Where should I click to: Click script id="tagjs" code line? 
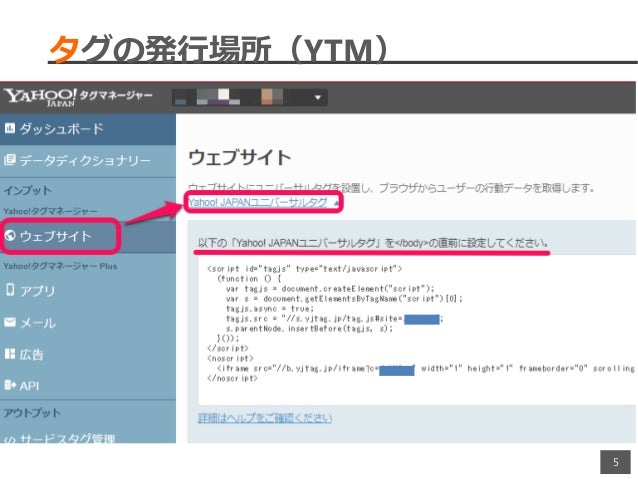point(304,269)
